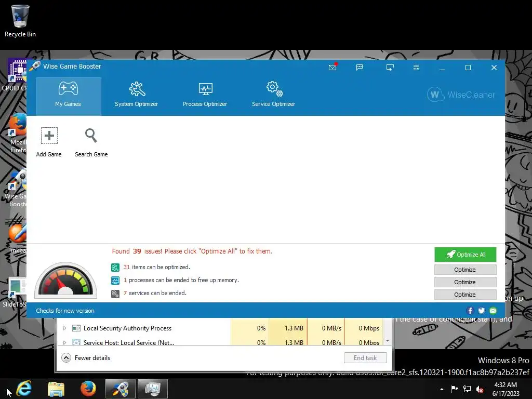Click muted volume tray icon
The width and height of the screenshot is (532, 399).
tap(480, 389)
